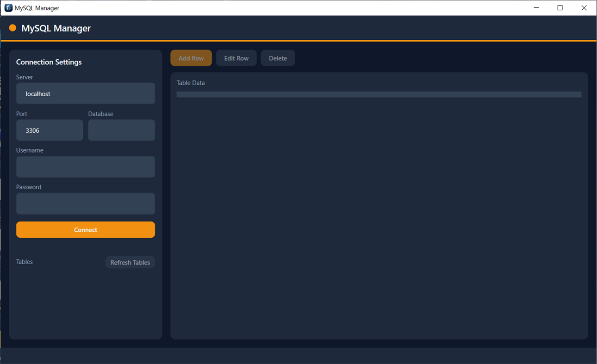This screenshot has height=364, width=597.
Task: Click the "Password" field label
Action: coord(29,187)
